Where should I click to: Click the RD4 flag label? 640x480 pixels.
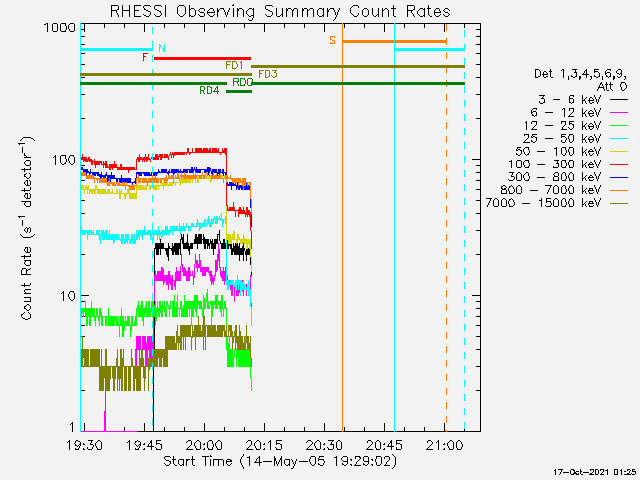209,91
